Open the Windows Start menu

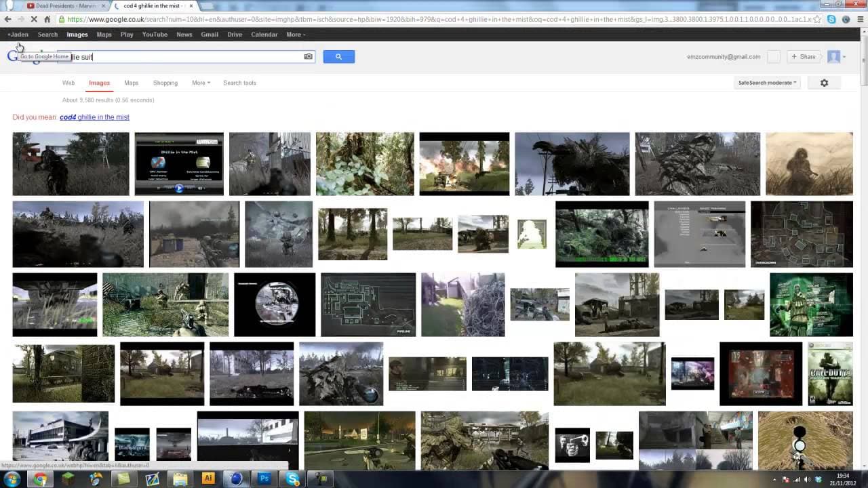[x=12, y=479]
